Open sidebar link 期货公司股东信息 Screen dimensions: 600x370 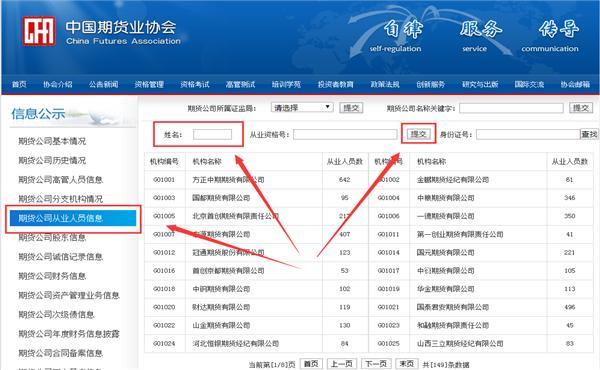52,238
